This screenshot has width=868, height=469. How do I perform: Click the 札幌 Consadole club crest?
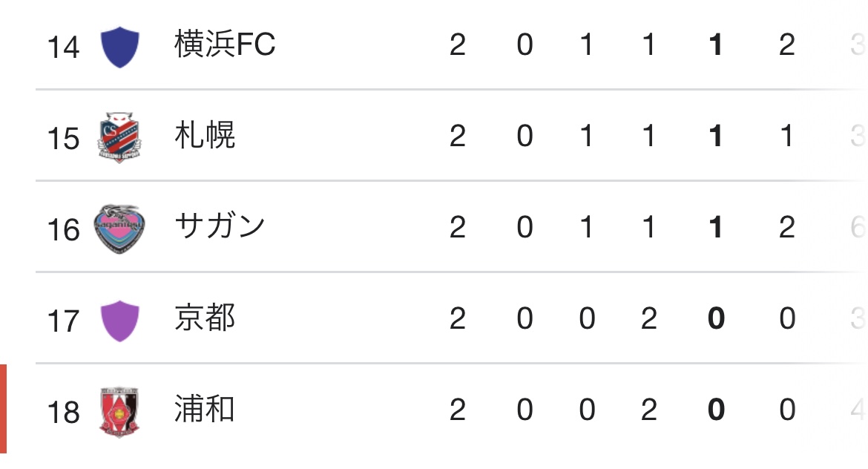[119, 137]
